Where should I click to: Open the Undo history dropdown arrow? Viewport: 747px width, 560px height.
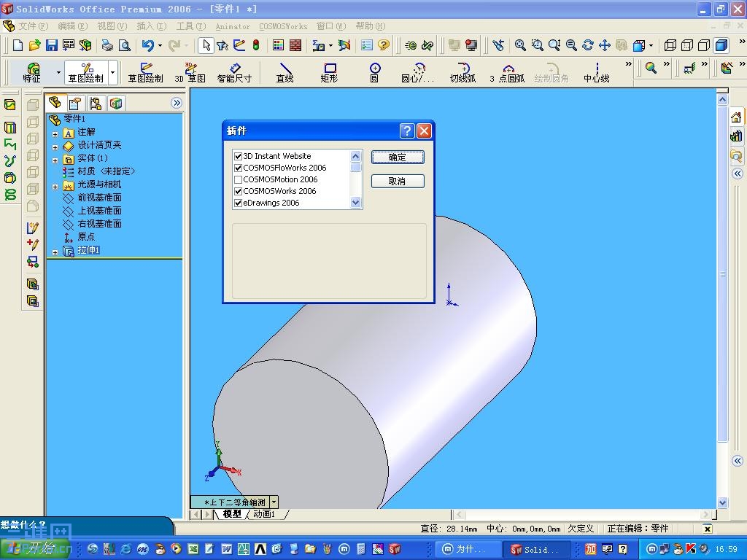coord(160,45)
